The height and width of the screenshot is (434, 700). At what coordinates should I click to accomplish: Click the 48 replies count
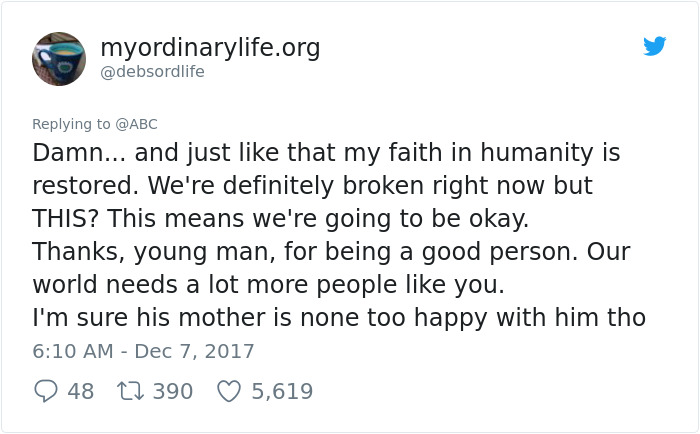[x=80, y=391]
